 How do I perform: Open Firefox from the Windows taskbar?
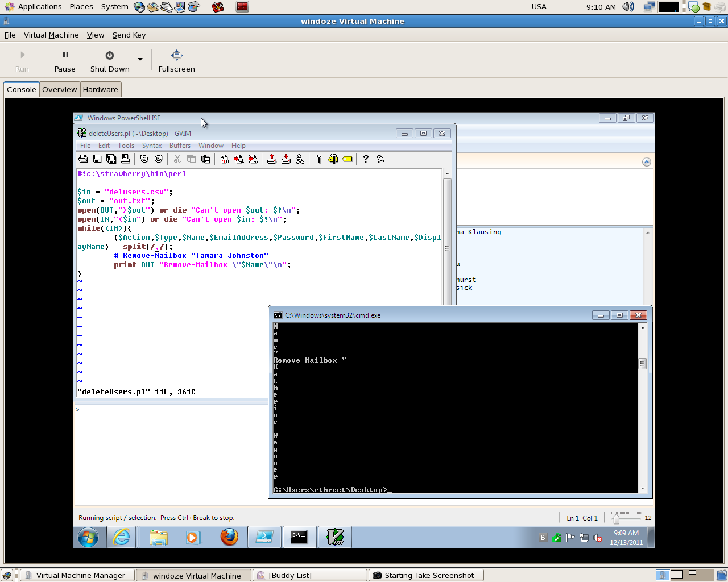point(229,537)
